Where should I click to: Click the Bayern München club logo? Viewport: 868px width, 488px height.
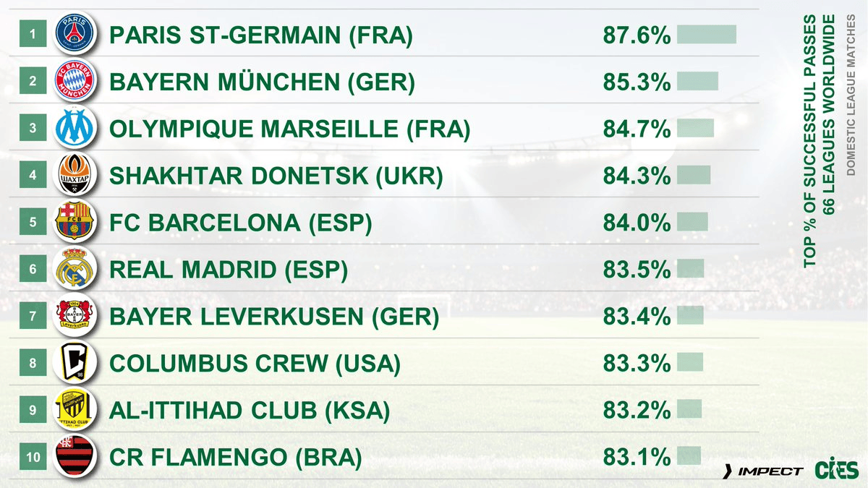coord(75,82)
